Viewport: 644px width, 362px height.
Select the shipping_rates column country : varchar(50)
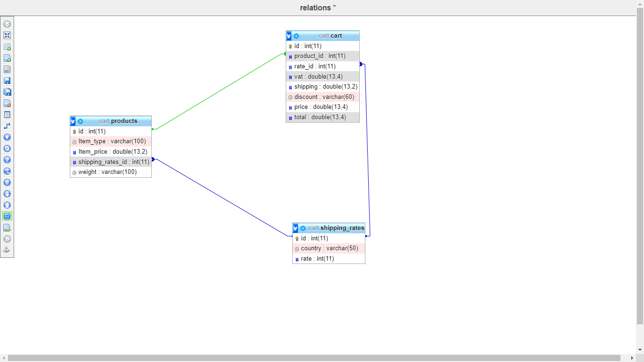(329, 248)
